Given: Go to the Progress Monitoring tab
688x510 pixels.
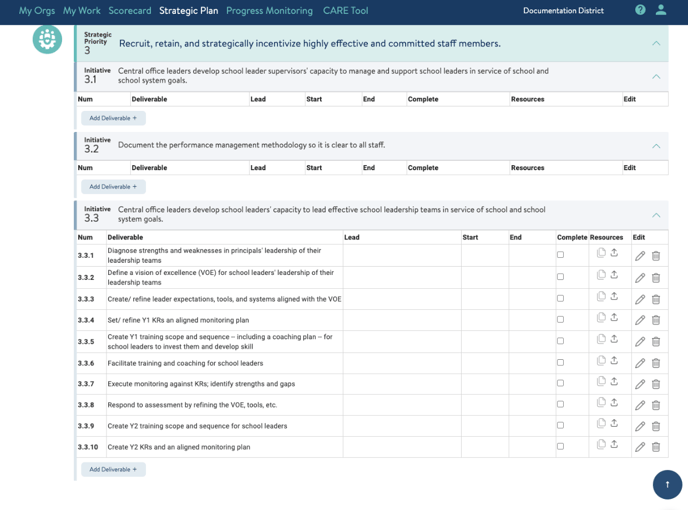Looking at the screenshot, I should coord(269,11).
